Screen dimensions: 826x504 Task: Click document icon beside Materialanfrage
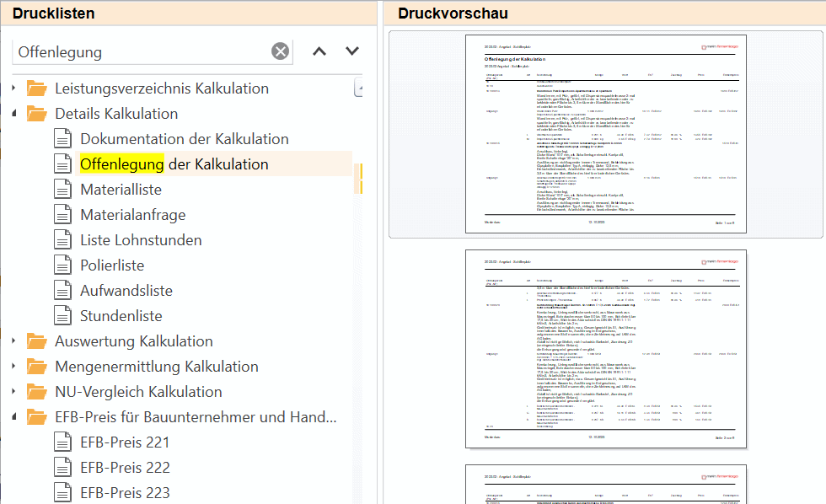[x=62, y=214]
